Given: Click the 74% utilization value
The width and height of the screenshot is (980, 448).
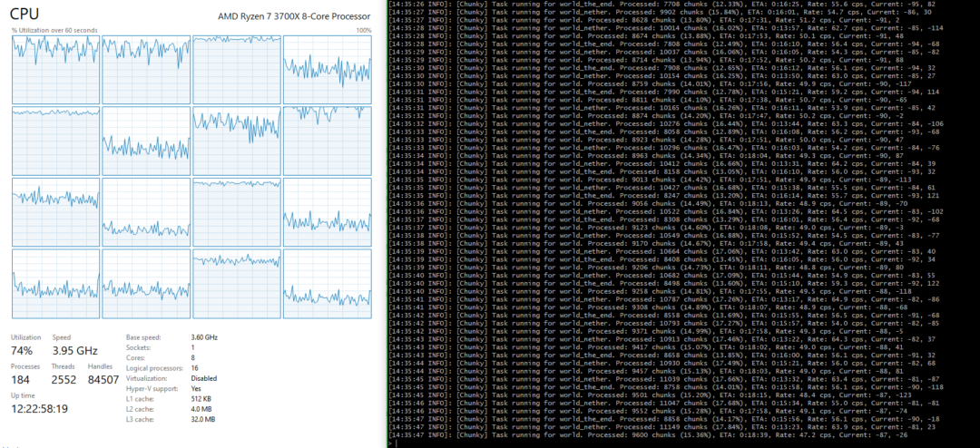Looking at the screenshot, I should point(24,350).
